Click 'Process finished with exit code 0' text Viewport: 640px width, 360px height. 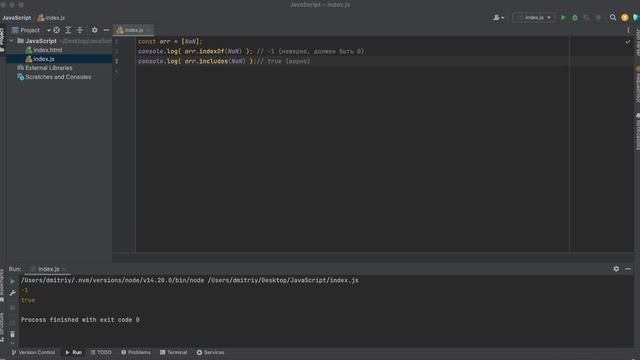(x=80, y=320)
